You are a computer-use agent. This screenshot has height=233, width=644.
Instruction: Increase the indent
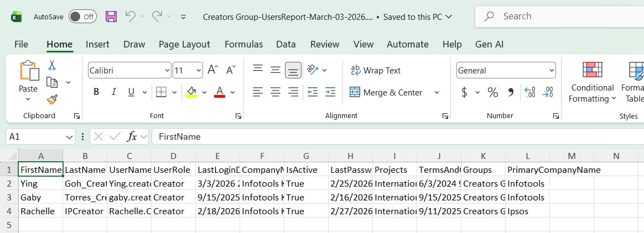coord(330,92)
